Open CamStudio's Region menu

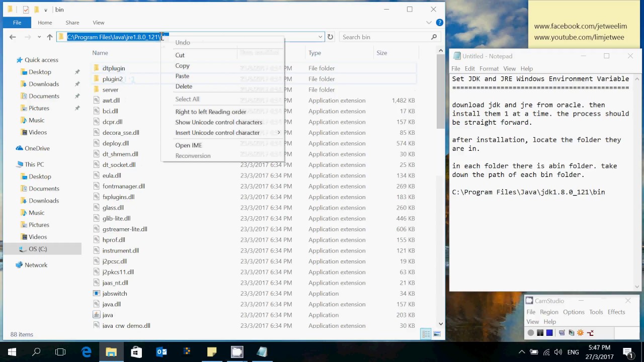pos(549,312)
